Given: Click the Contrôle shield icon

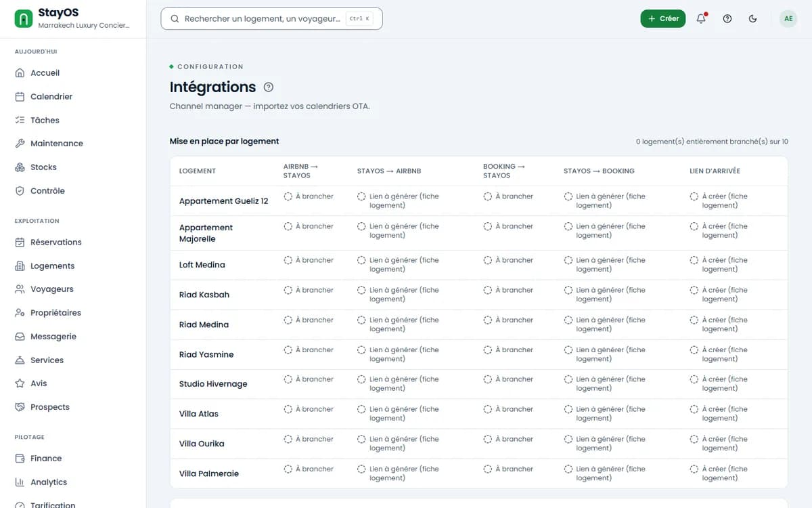Looking at the screenshot, I should click(x=20, y=191).
